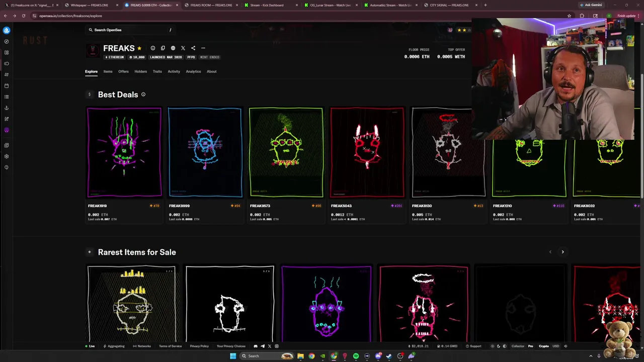644x362 pixels.
Task: Open the Holders tab
Action: 141,71
